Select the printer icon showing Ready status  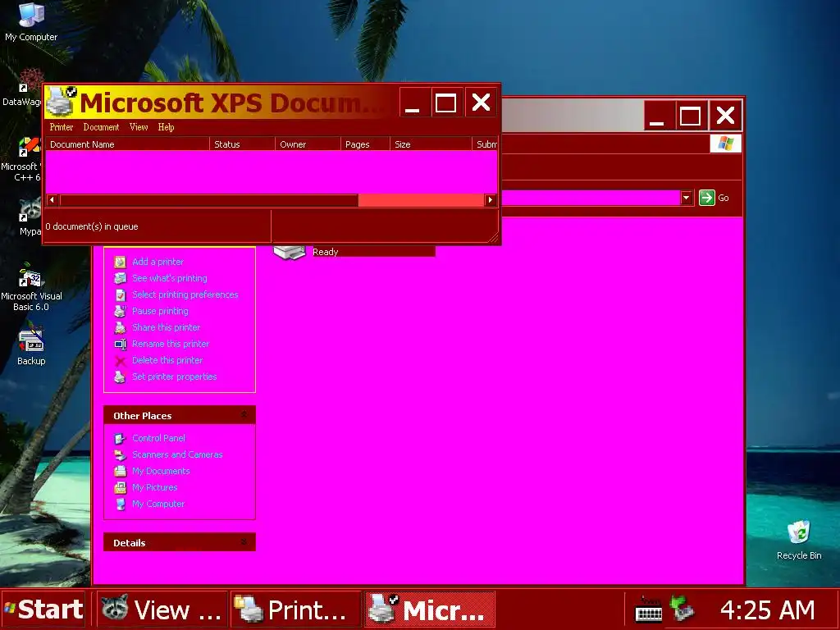(x=290, y=251)
